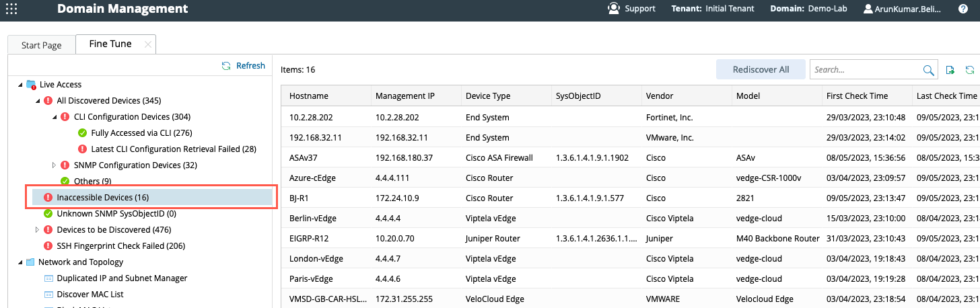Switch to the Start Page tab
This screenshot has height=308, width=980.
coord(42,45)
